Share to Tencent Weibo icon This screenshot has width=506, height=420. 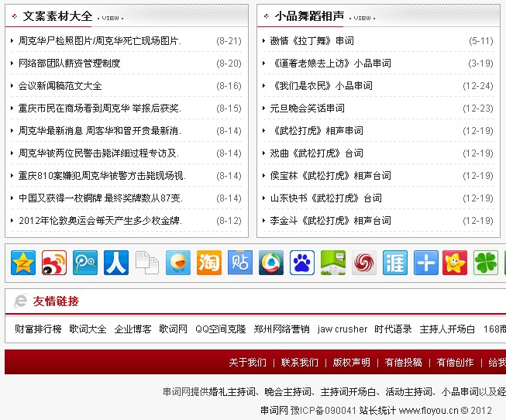(x=85, y=263)
